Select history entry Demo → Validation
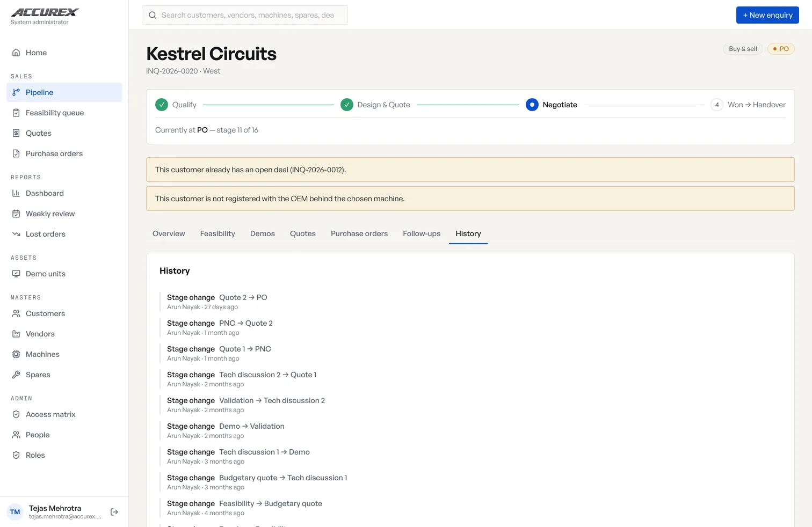 coord(252,426)
